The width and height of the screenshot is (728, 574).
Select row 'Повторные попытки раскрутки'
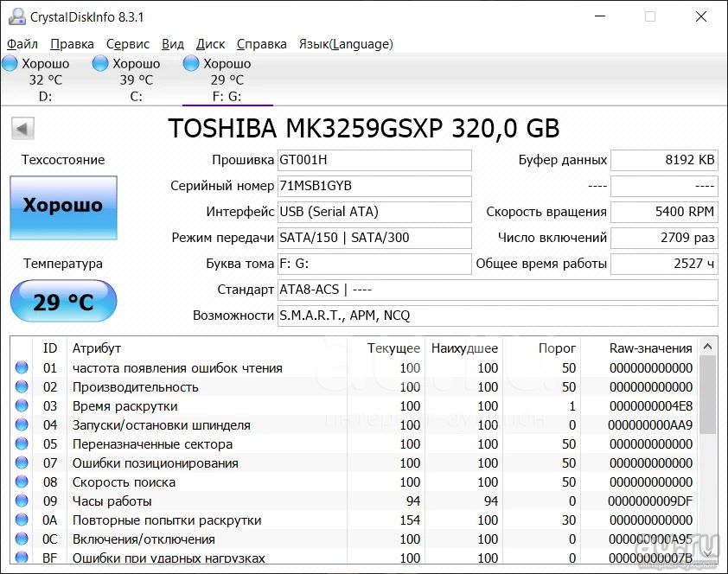point(354,520)
